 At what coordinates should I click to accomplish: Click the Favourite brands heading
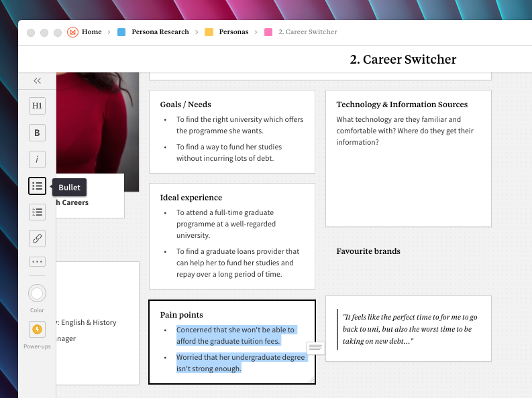click(x=368, y=251)
